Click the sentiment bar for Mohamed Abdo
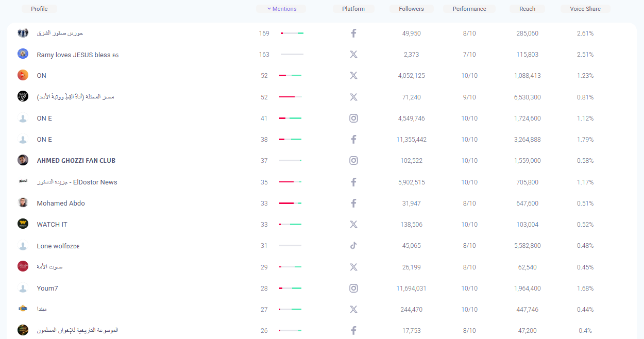The image size is (644, 339). (x=291, y=204)
